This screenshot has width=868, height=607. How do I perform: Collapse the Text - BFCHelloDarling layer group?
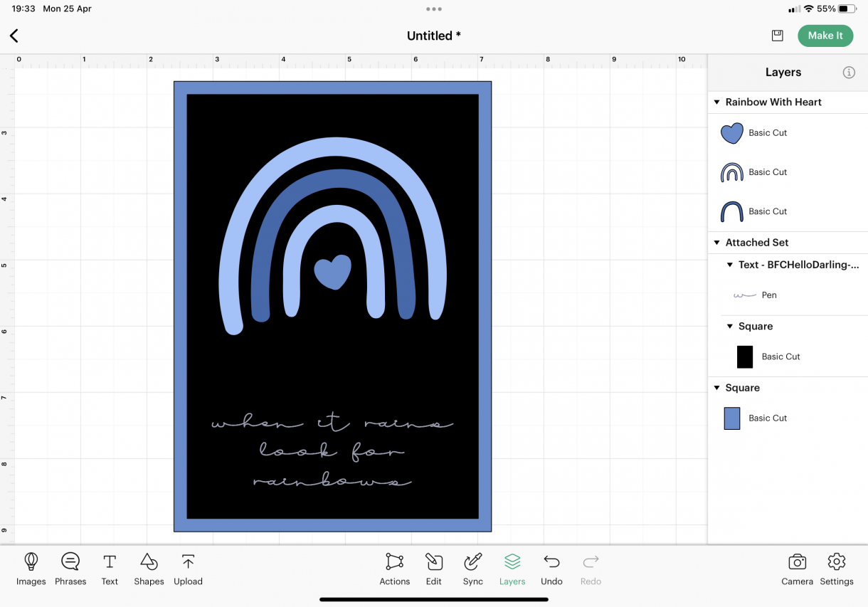click(x=730, y=265)
